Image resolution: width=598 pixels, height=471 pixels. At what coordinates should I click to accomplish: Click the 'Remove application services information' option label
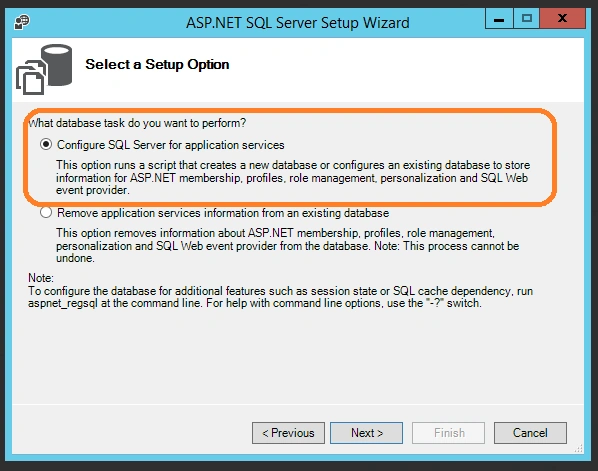(x=223, y=213)
